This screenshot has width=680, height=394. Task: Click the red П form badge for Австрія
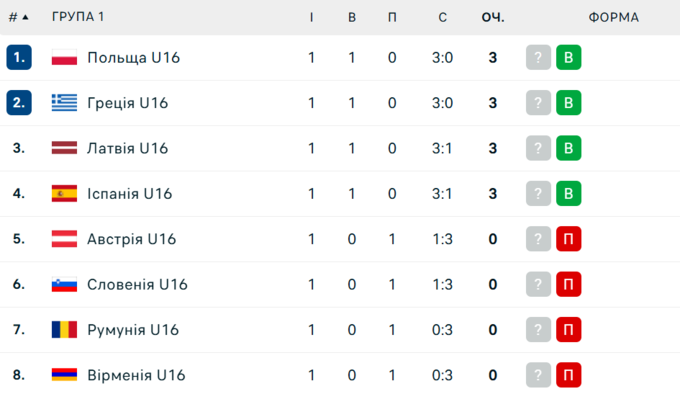point(569,239)
